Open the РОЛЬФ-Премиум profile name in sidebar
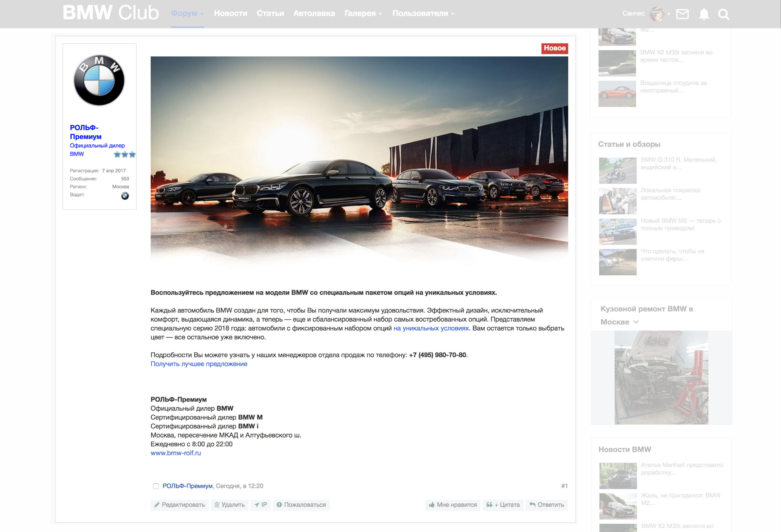The image size is (781, 532). pos(86,132)
